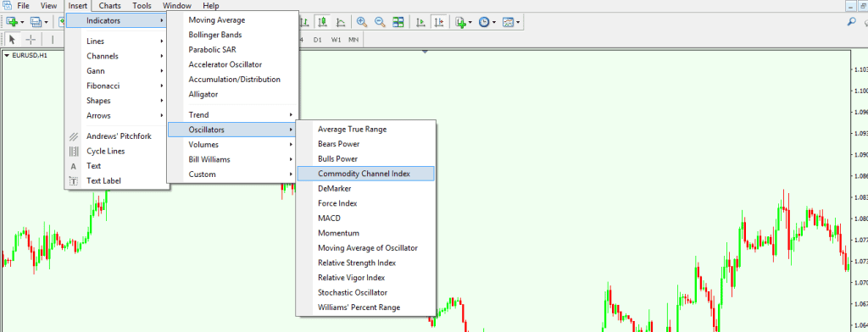Viewport: 868px width, 332px height.
Task: Click the Line Chart toolbar icon
Action: point(341,22)
